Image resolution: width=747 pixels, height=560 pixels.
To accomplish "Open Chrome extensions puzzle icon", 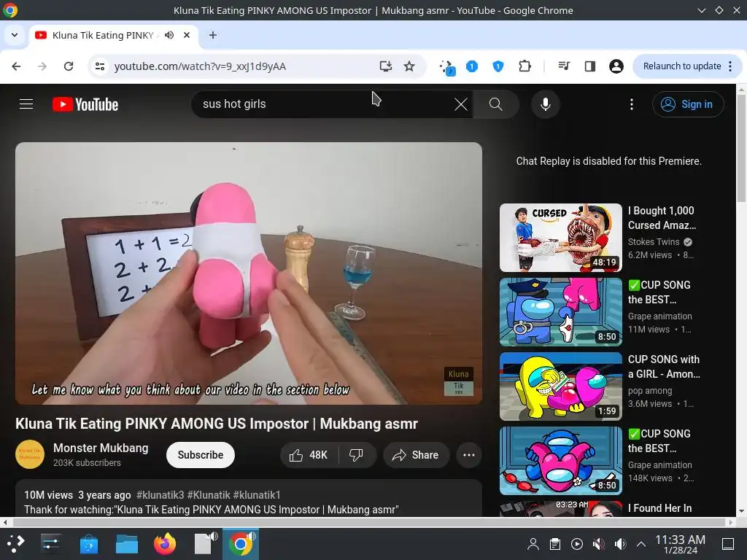I will click(525, 66).
